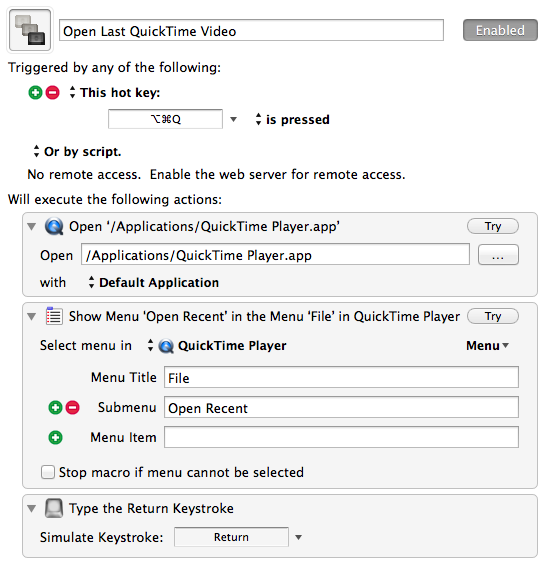
Task: Collapse the Show Menu action with disclosure triangle
Action: pyautogui.click(x=32, y=317)
